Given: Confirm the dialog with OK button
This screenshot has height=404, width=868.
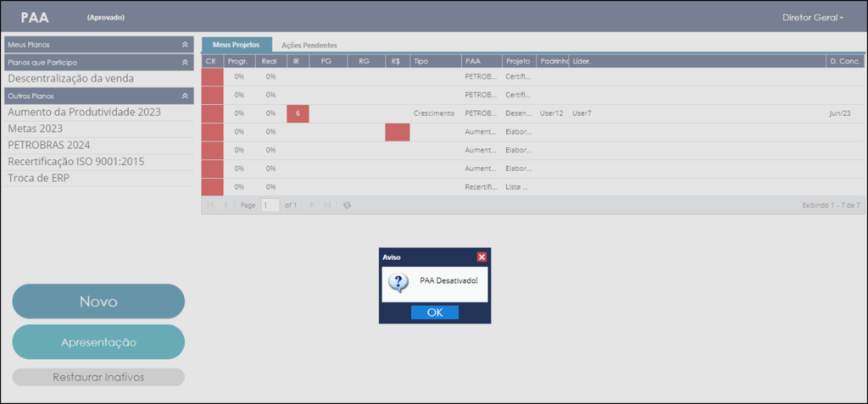Looking at the screenshot, I should coord(435,313).
